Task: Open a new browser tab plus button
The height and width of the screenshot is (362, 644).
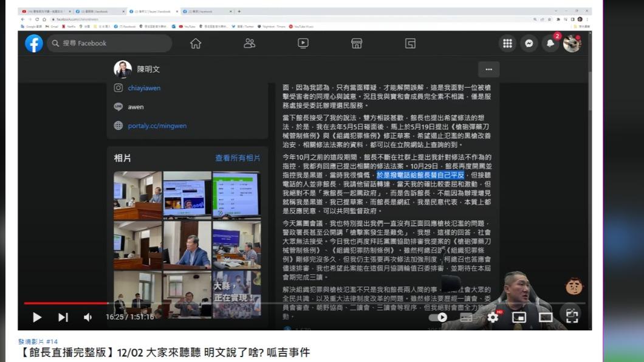Action: click(x=239, y=12)
